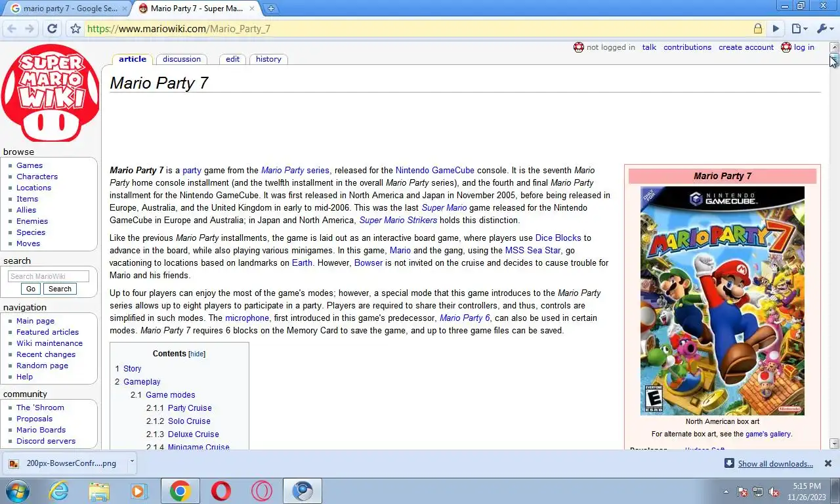Open the 'contributions' link

687,47
